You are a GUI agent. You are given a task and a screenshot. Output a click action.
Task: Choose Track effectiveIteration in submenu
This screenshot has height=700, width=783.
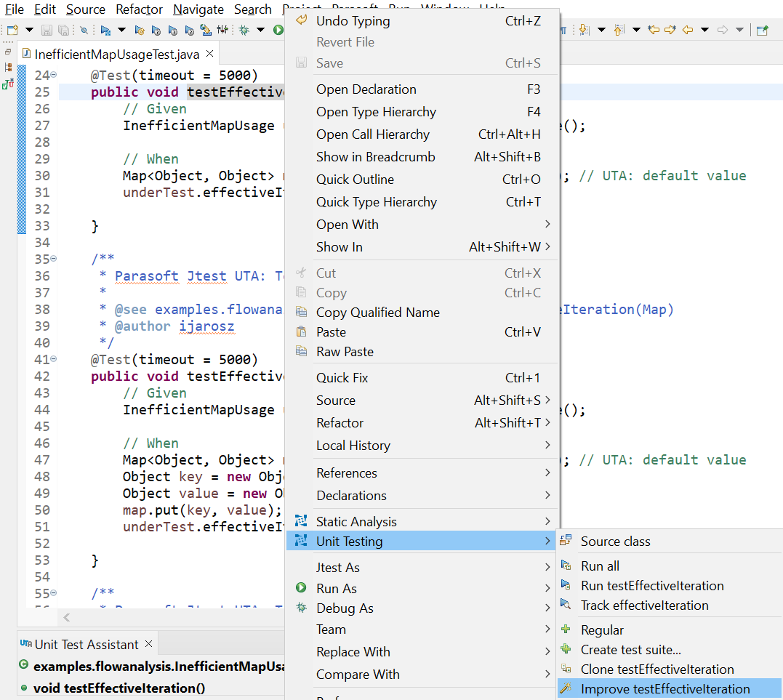pyautogui.click(x=670, y=605)
